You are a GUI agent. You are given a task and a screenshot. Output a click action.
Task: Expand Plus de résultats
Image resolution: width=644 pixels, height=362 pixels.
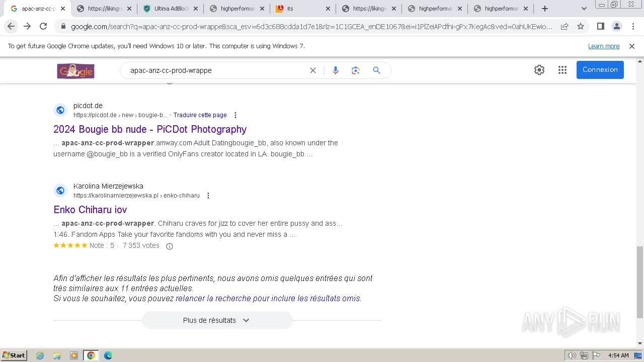[x=217, y=320]
